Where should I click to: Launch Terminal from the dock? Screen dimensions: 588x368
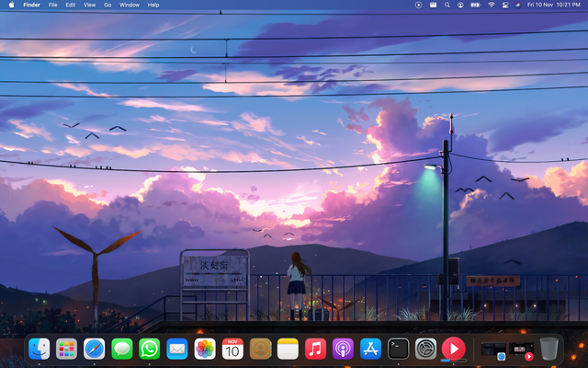398,349
